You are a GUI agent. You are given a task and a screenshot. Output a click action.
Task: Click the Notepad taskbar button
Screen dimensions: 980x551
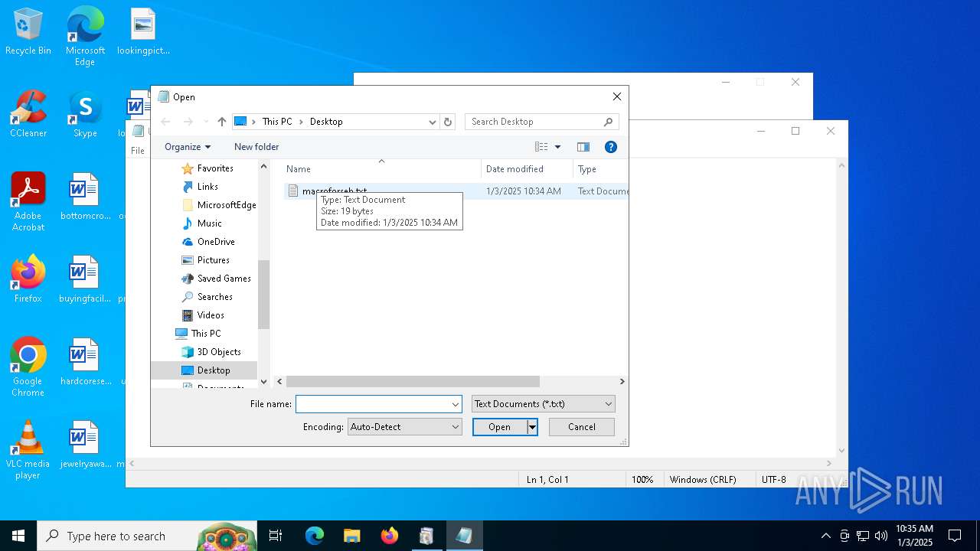(x=464, y=536)
